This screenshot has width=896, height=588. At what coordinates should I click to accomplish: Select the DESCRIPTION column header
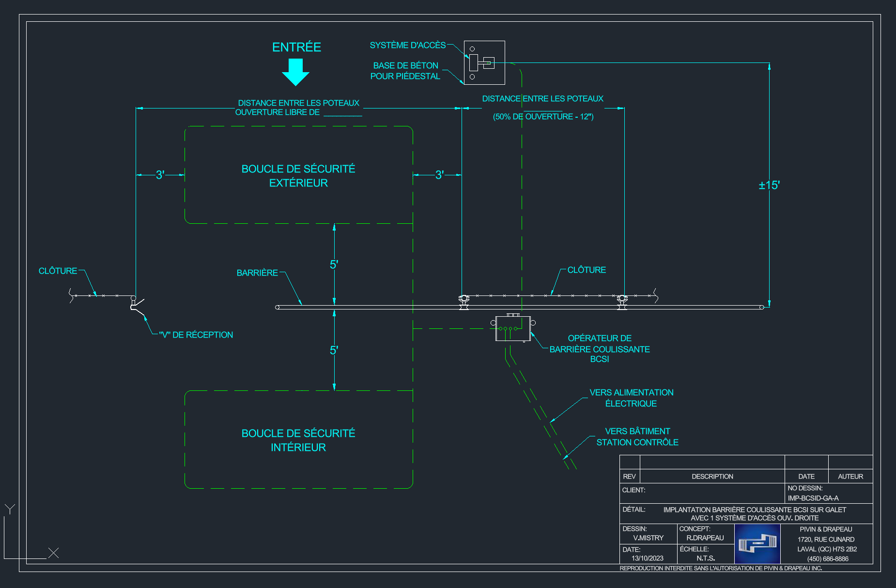coord(712,477)
